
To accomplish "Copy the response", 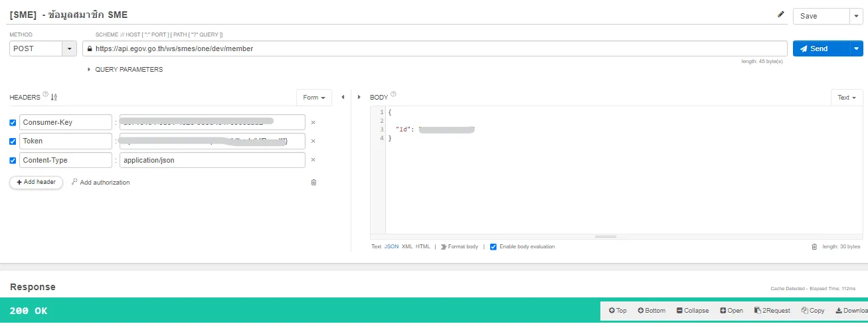I will click(x=813, y=310).
